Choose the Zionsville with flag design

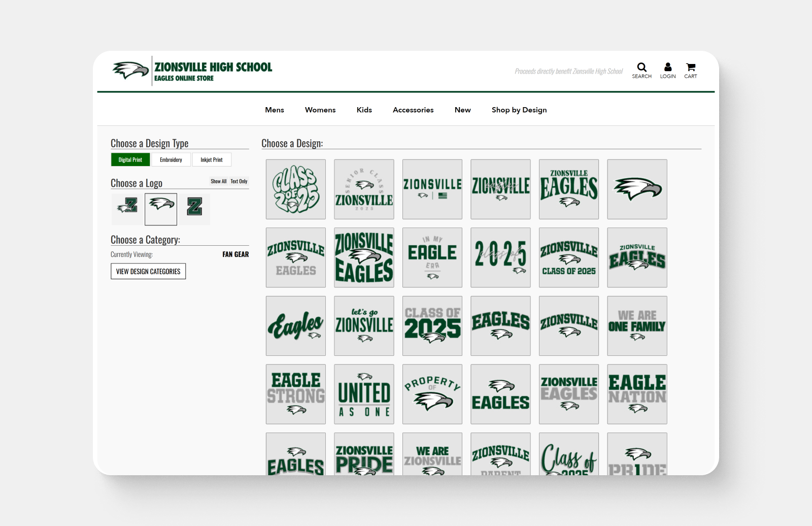pos(432,189)
